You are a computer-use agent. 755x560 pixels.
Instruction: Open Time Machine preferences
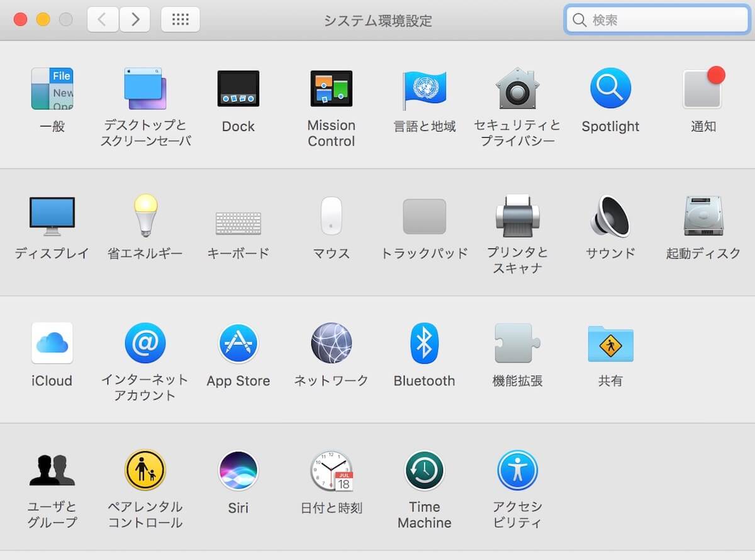(x=424, y=470)
